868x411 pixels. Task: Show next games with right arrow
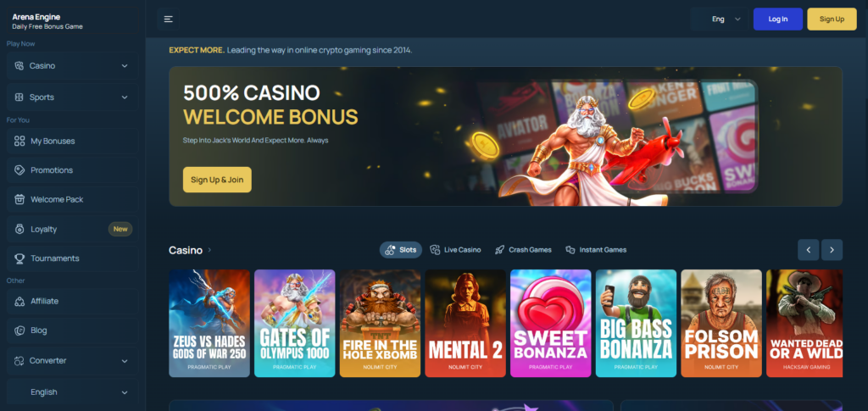832,250
